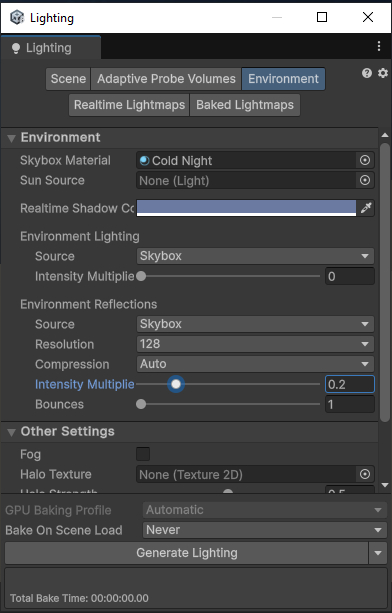This screenshot has height=613, width=392.
Task: Open the lighting settings gear menu
Action: tap(383, 73)
